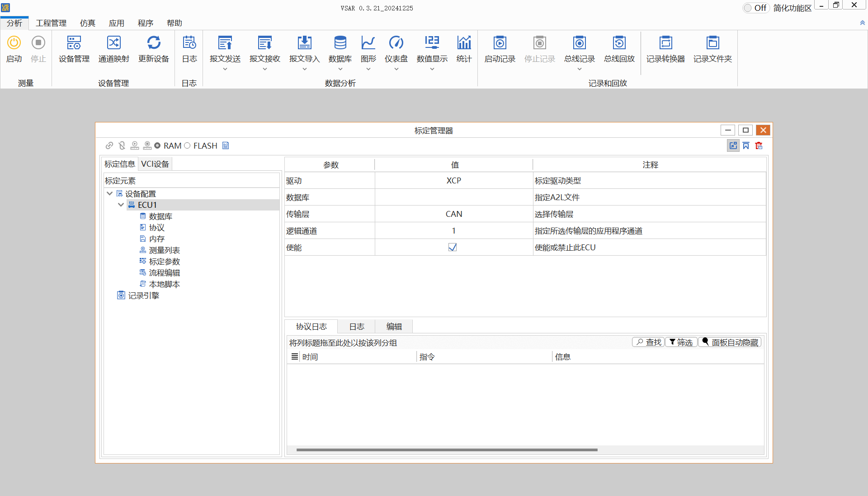
Task: Open the 程序 ribbon tab
Action: click(146, 23)
